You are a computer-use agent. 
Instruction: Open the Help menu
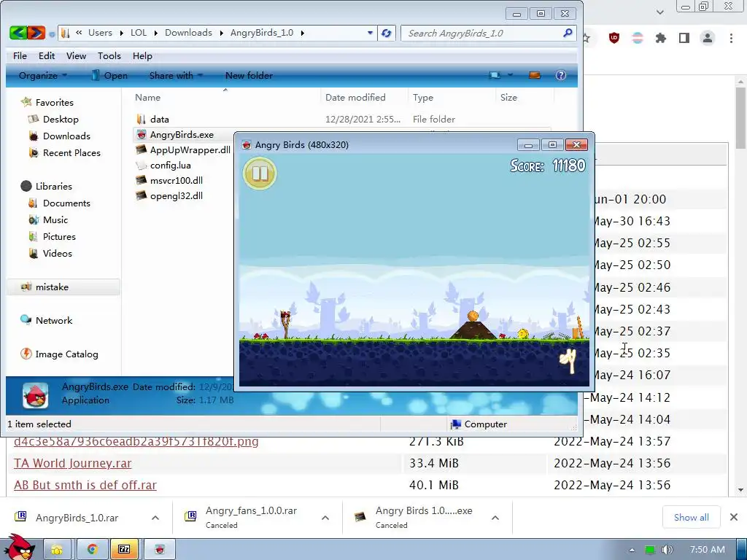[142, 55]
